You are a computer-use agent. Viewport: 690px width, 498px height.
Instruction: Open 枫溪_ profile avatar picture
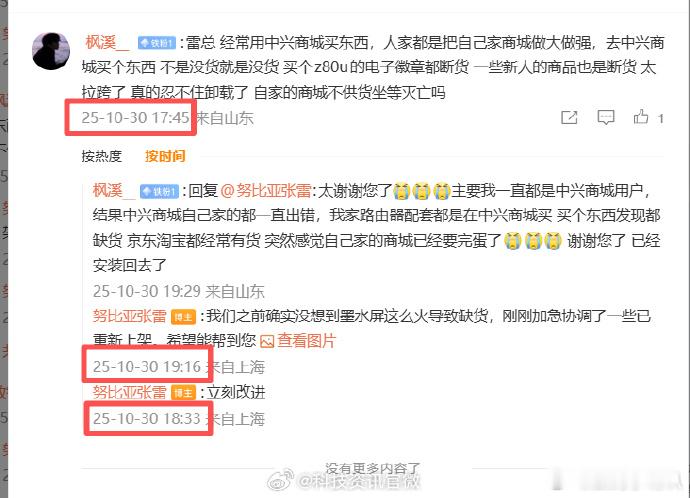(51, 51)
